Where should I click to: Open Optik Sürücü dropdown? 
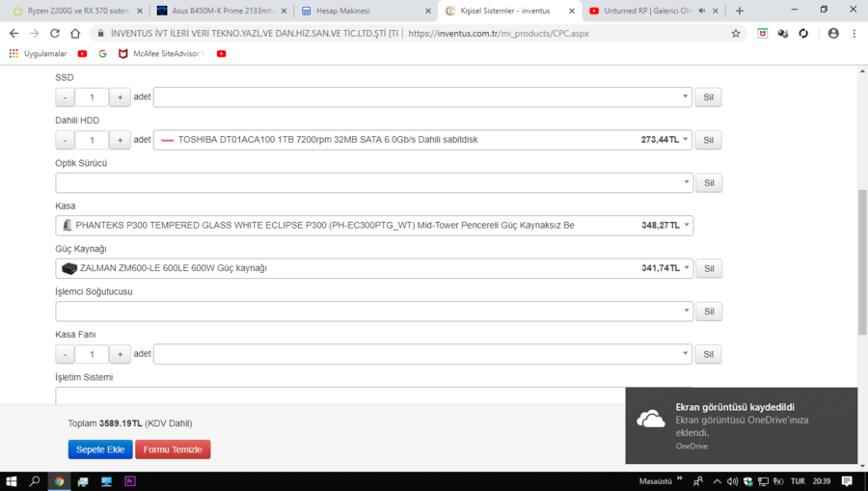point(374,182)
